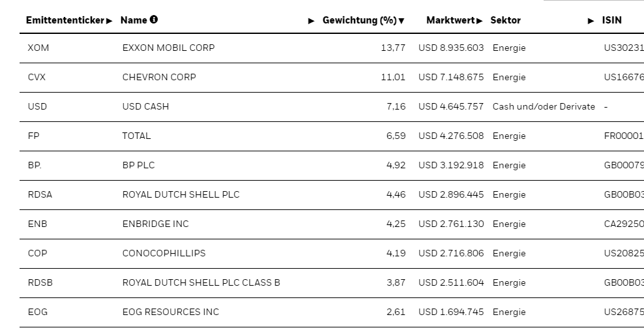644x332 pixels.
Task: Select the BP PLC row
Action: [x=138, y=165]
